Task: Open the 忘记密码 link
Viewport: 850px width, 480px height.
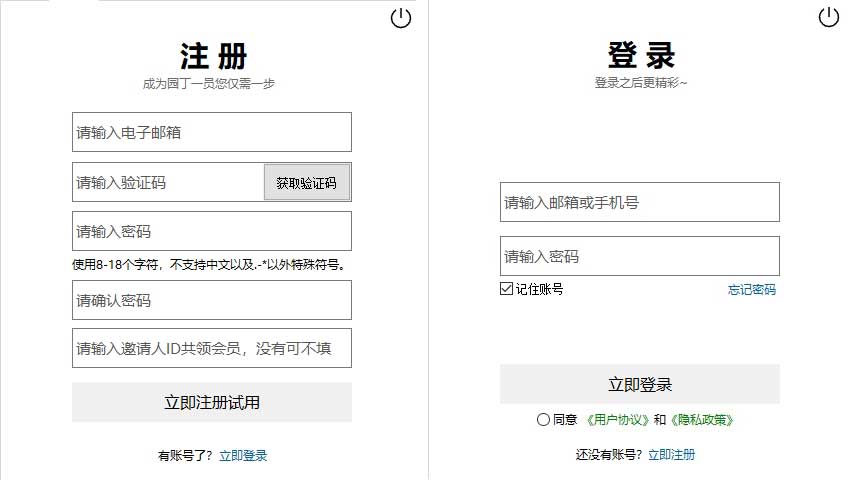Action: click(x=751, y=290)
